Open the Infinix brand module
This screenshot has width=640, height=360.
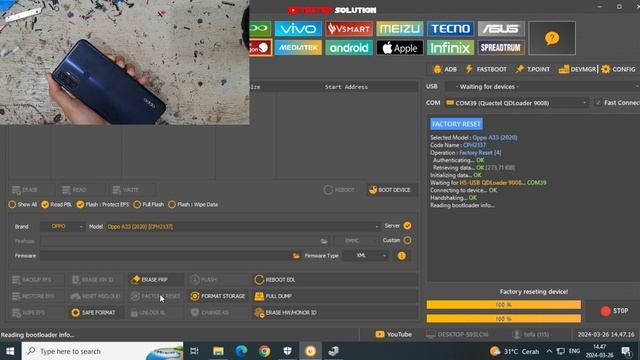[x=451, y=48]
